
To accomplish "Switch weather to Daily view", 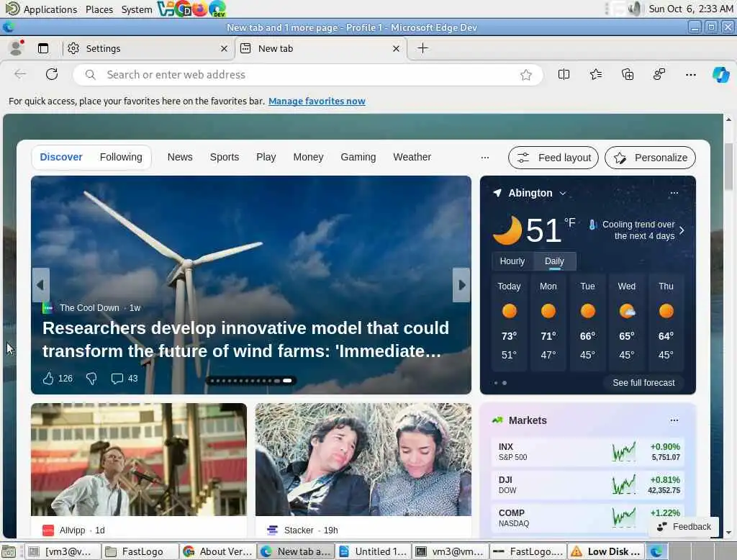I will [555, 261].
